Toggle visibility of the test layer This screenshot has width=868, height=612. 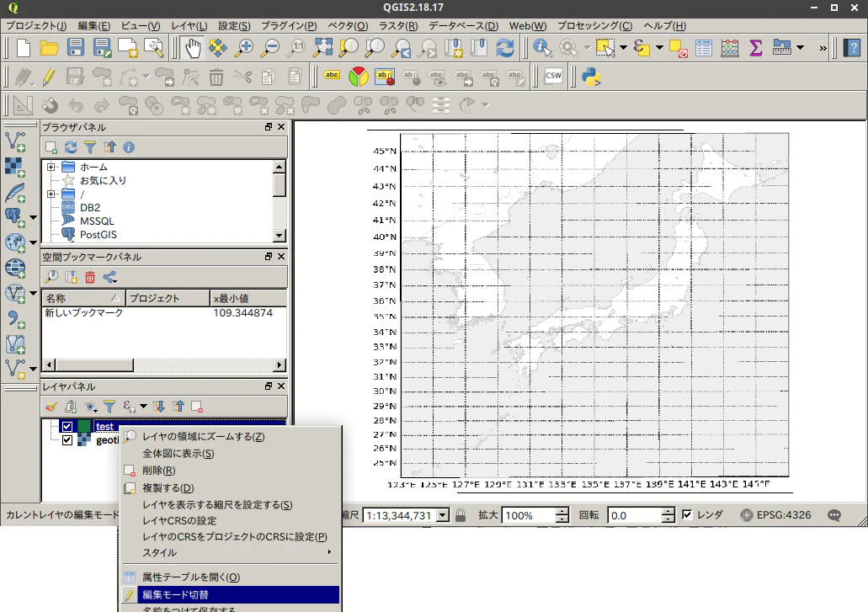[x=67, y=427]
